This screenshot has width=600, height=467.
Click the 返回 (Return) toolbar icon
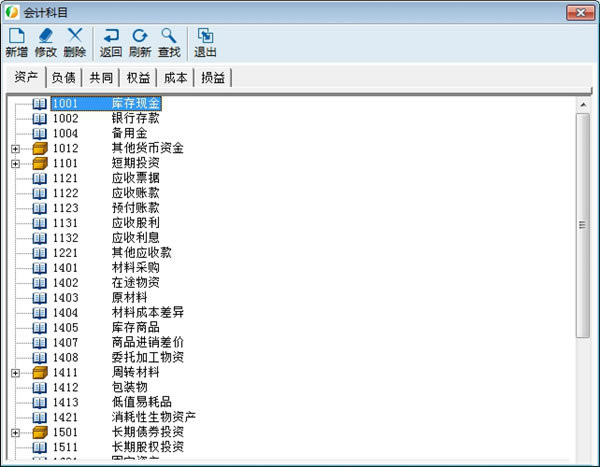point(111,36)
